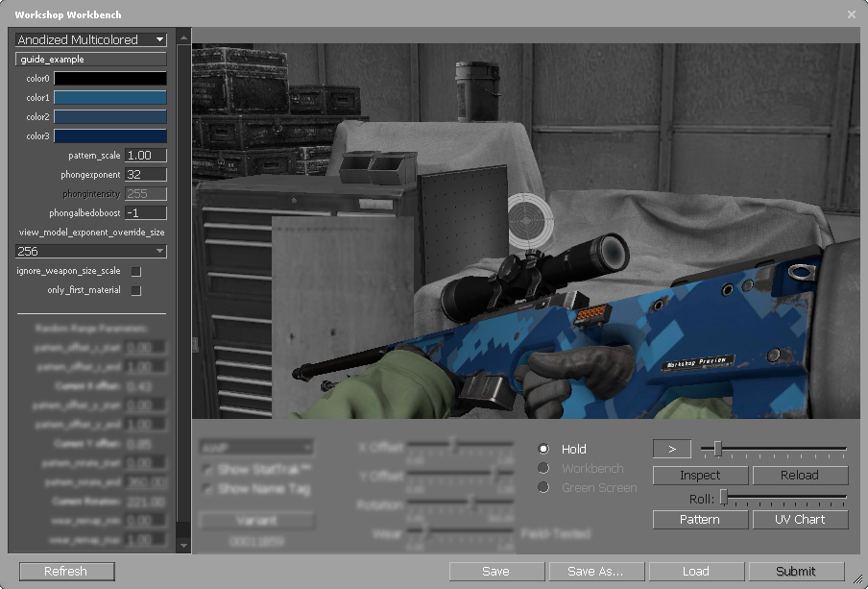Click the Refresh button
868x589 pixels.
(x=66, y=572)
